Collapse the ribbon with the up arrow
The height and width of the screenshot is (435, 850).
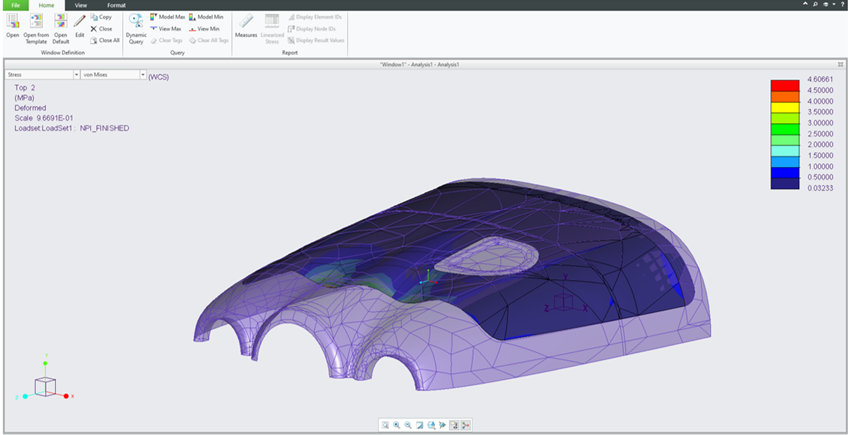point(805,5)
